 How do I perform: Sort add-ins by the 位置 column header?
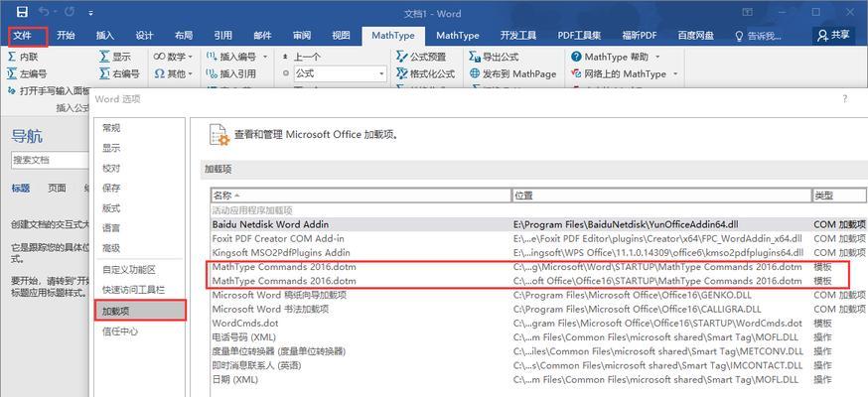[661, 196]
